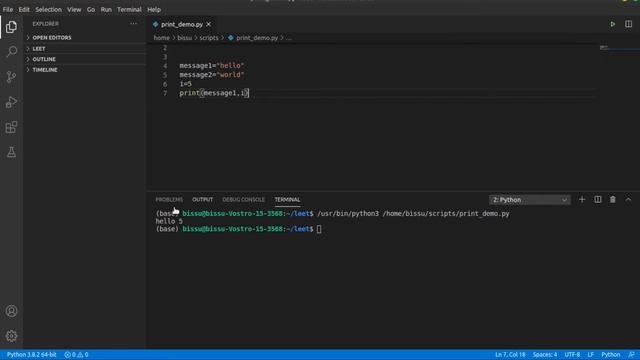Click line 4 message1="hello" code

coord(212,66)
